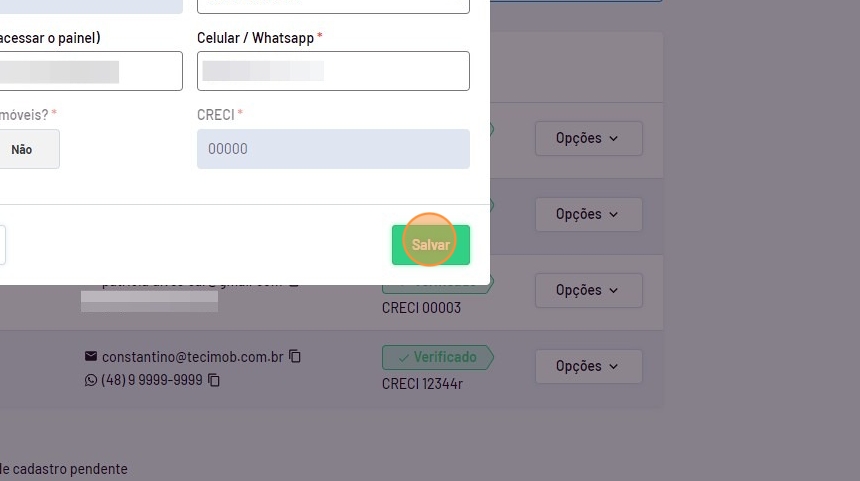Image resolution: width=860 pixels, height=481 pixels.
Task: Click the CRECI 12344r text
Action: (422, 384)
